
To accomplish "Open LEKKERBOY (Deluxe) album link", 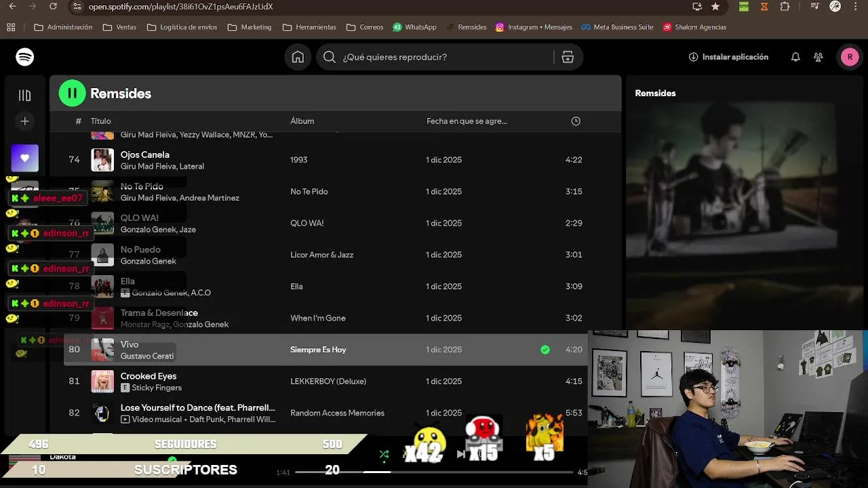I will pos(328,382).
